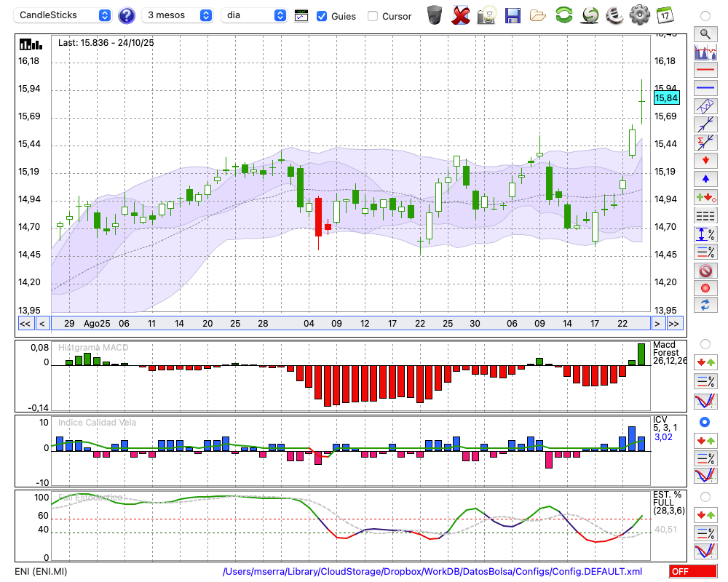The height and width of the screenshot is (582, 728).
Task: Click the trash can icon in toolbar
Action: coord(435,15)
